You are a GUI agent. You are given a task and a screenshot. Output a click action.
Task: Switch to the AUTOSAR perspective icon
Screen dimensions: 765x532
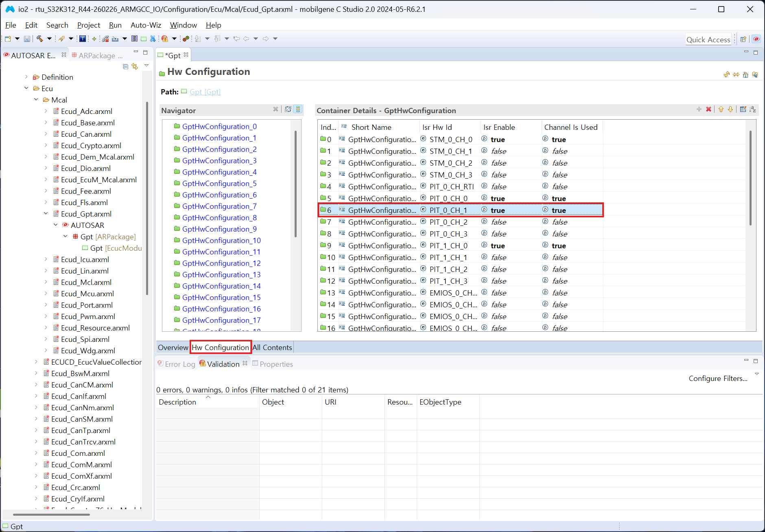pos(756,39)
